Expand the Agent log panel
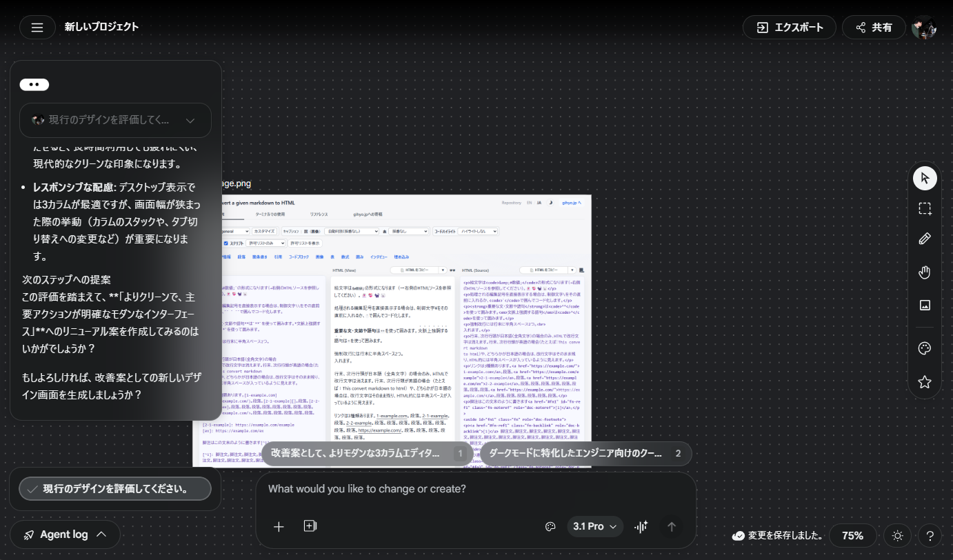 tap(65, 534)
